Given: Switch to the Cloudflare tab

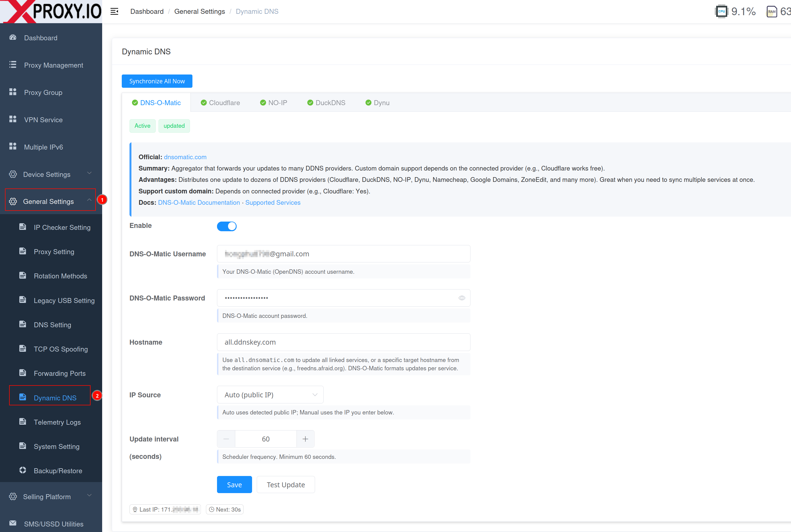Looking at the screenshot, I should [x=221, y=103].
